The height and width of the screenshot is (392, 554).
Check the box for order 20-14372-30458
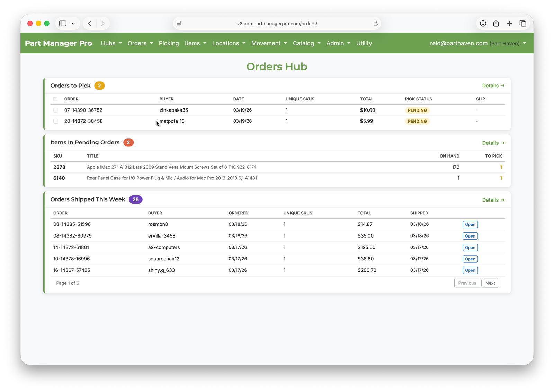tap(56, 121)
